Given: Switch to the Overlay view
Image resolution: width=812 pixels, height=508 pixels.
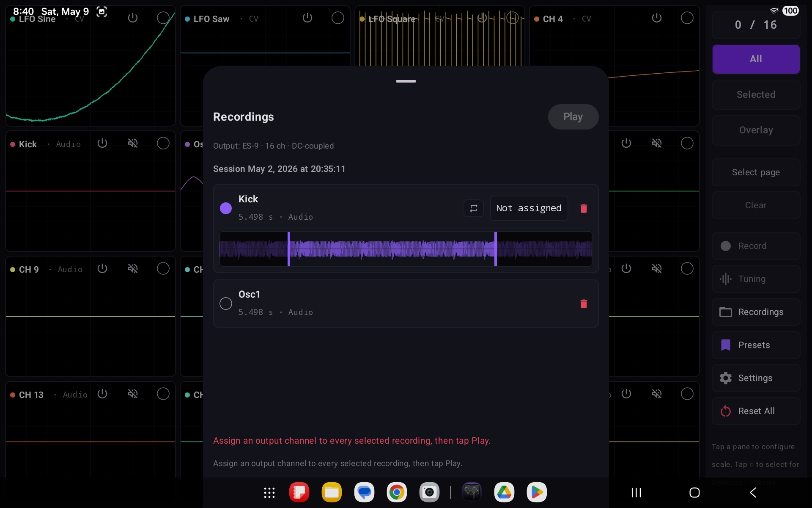Looking at the screenshot, I should (756, 130).
